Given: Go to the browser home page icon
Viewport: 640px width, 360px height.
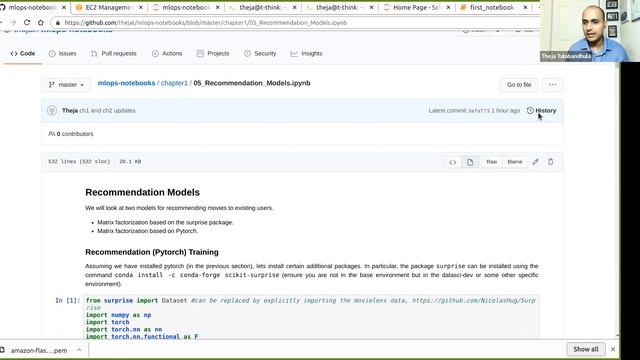Looking at the screenshot, I should (40, 22).
